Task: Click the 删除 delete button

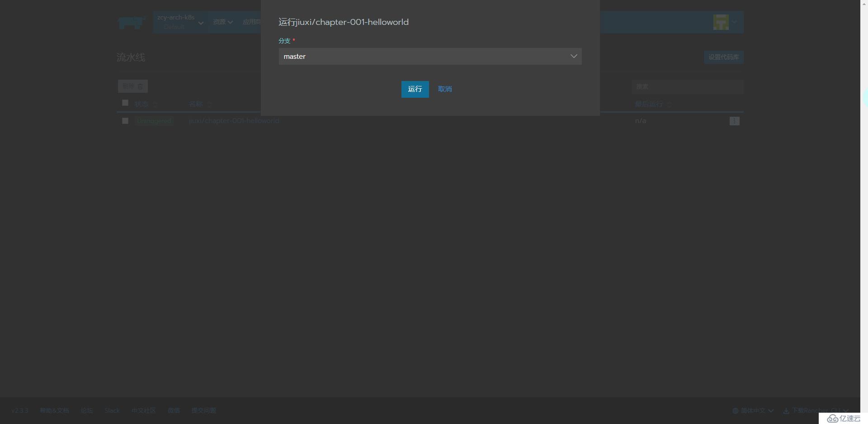Action: 132,86
